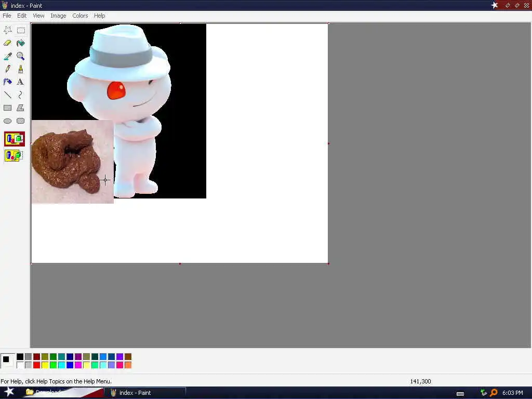Screen dimensions: 532x399
Task: Open the View menu
Action: 38,16
